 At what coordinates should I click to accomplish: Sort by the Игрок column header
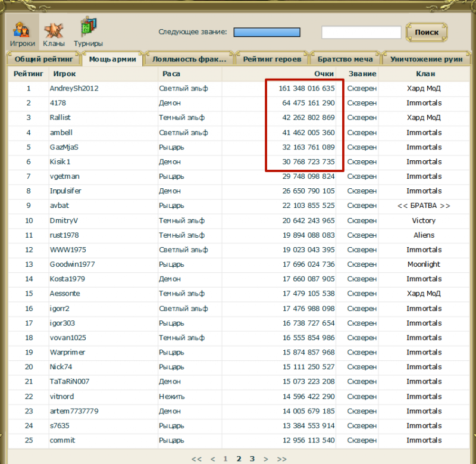point(64,74)
